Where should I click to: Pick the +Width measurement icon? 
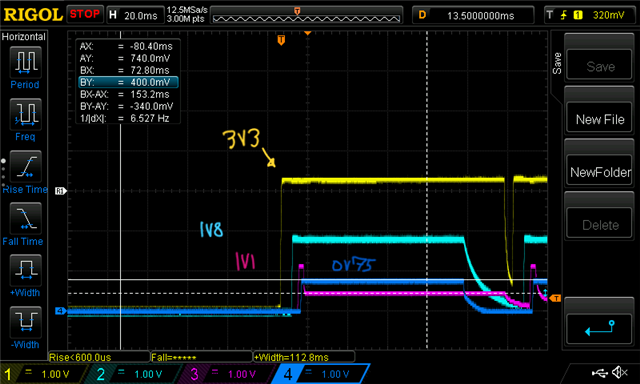pyautogui.click(x=25, y=270)
